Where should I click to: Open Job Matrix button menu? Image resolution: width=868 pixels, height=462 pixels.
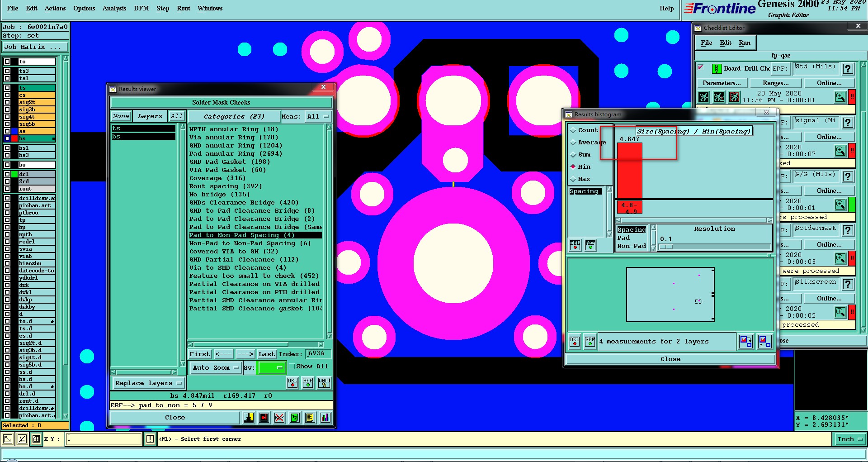click(x=35, y=47)
